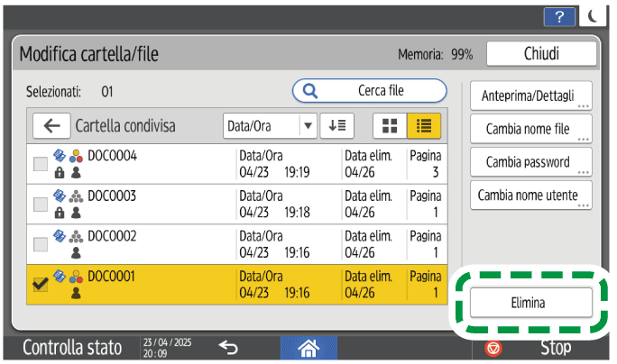This screenshot has height=364, width=617.
Task: Click the user icon on DOC0004
Action: pos(76,172)
